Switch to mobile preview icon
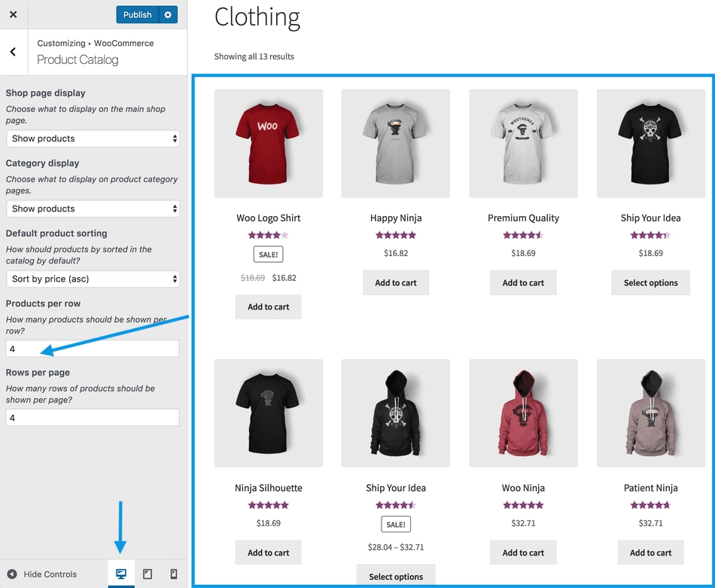 click(x=174, y=574)
